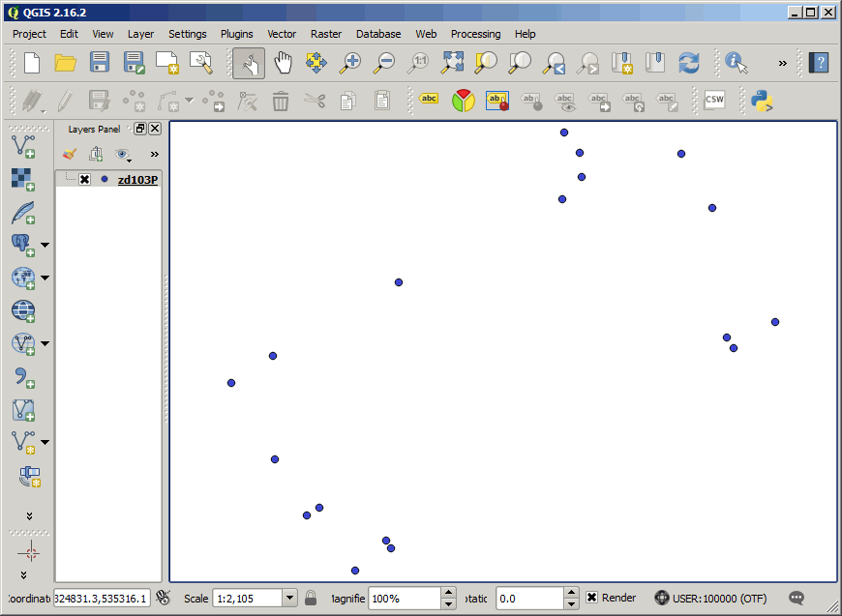
Task: Click the Add Group icon in Layers Panel
Action: click(96, 155)
